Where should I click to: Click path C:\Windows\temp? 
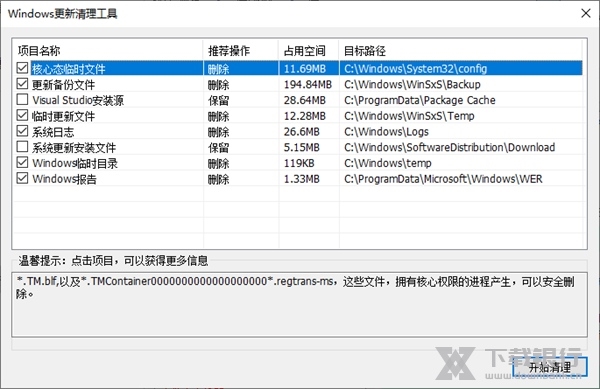click(x=388, y=163)
